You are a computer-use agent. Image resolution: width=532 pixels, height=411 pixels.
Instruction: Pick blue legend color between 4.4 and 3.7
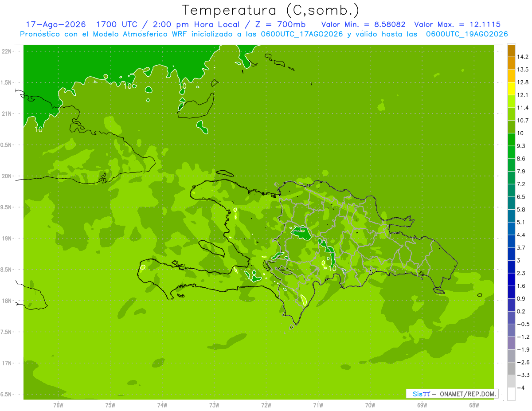click(x=512, y=241)
